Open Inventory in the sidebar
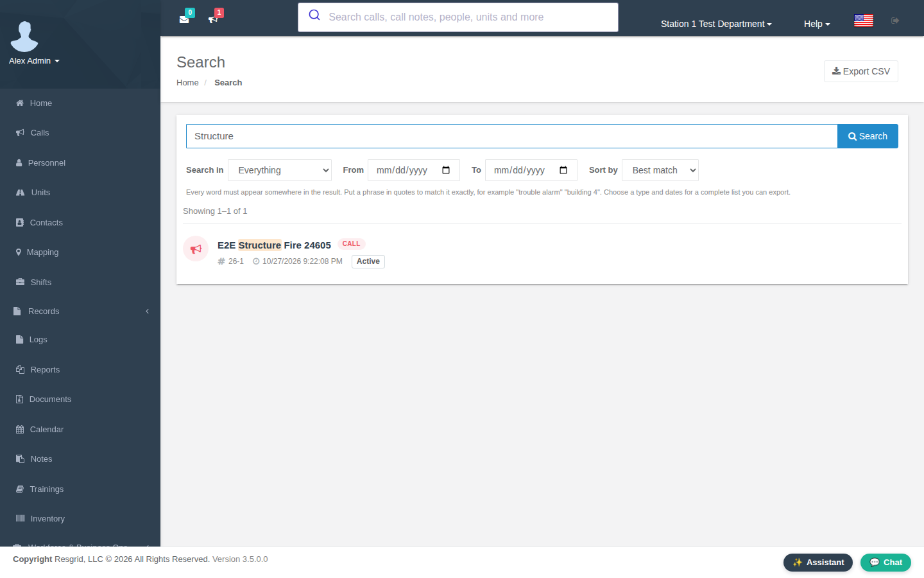Screen dimensions: 924x578 (80, 519)
